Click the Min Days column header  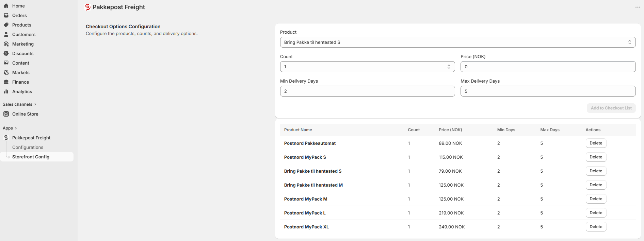pos(506,130)
